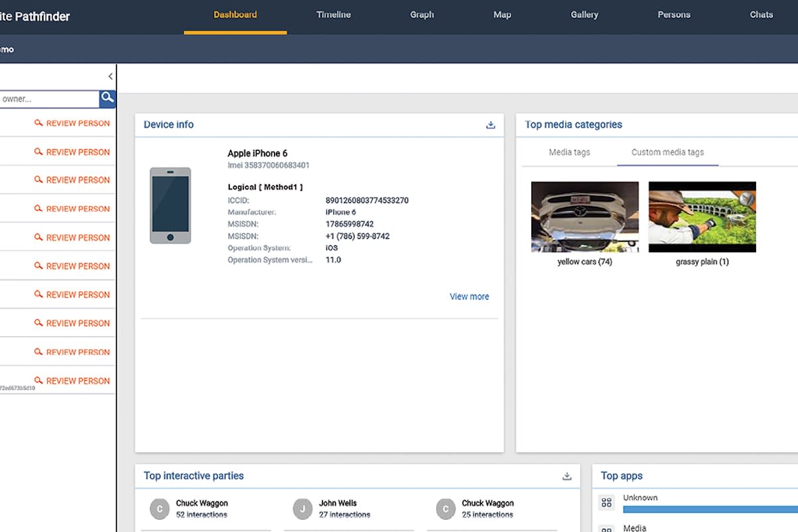
Task: Download the Top interactive parties data
Action: click(567, 476)
